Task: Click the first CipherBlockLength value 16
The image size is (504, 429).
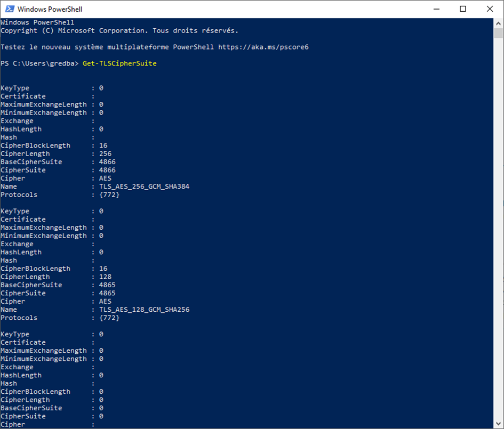Action: pyautogui.click(x=103, y=145)
